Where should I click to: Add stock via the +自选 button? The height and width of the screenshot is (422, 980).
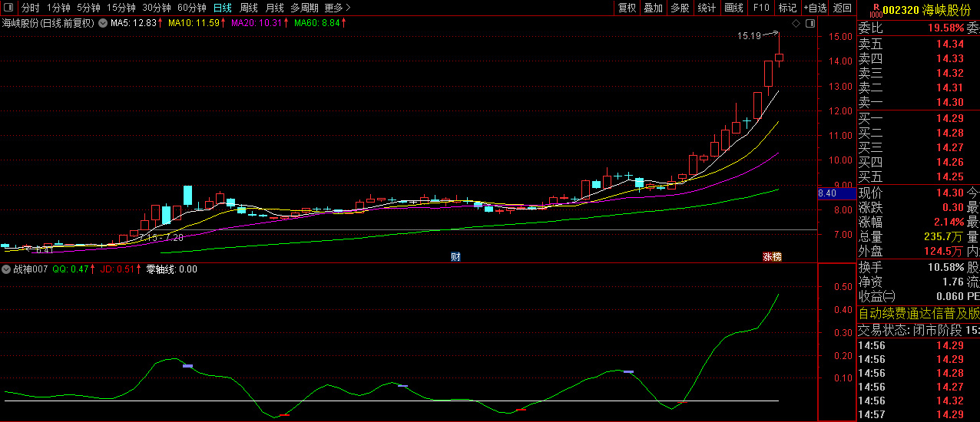click(x=815, y=8)
